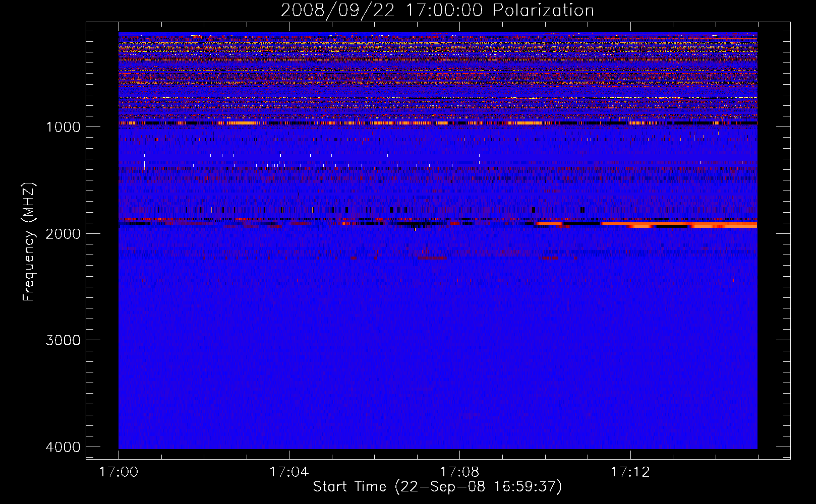Click the 3000 frequency tick label
This screenshot has width=816, height=504.
tap(63, 340)
